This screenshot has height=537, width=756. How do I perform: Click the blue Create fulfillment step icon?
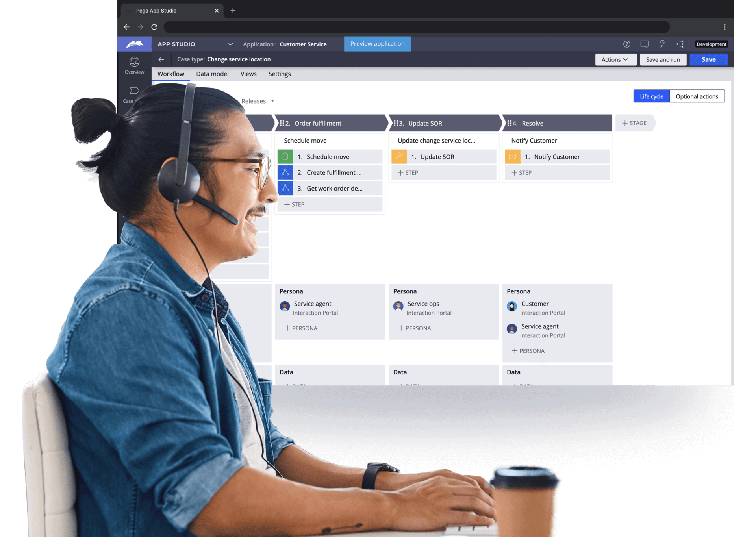coord(285,172)
